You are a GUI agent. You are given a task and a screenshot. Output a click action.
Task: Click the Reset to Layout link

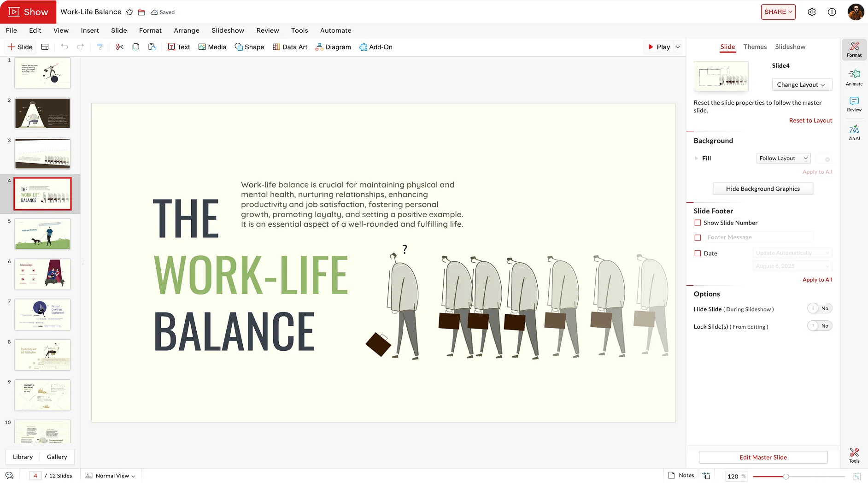point(810,121)
